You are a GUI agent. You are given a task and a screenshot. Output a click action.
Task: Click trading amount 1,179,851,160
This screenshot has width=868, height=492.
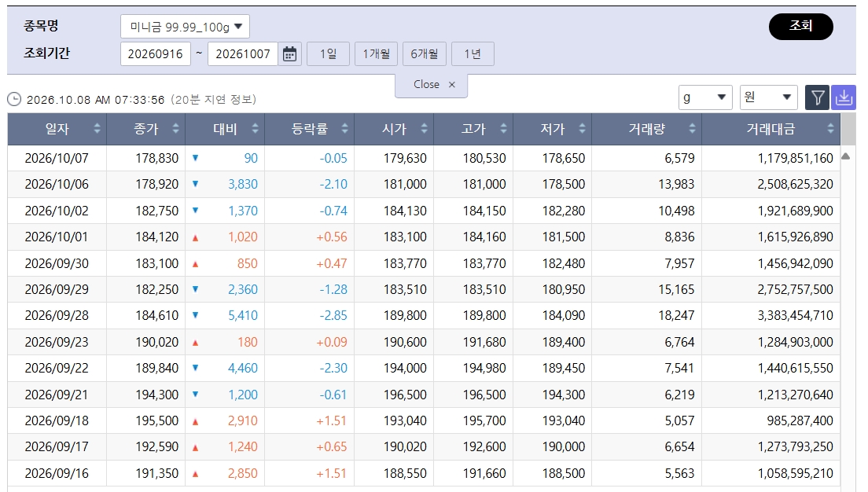point(796,158)
